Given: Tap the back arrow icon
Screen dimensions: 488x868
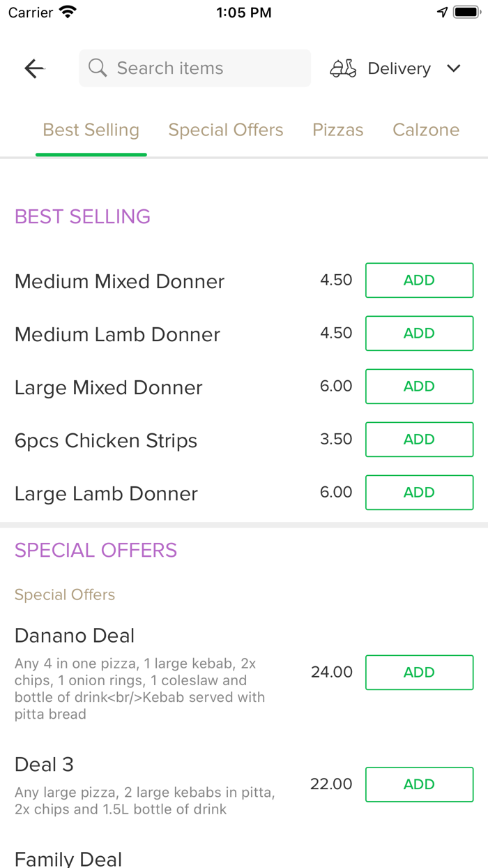Looking at the screenshot, I should 34,68.
